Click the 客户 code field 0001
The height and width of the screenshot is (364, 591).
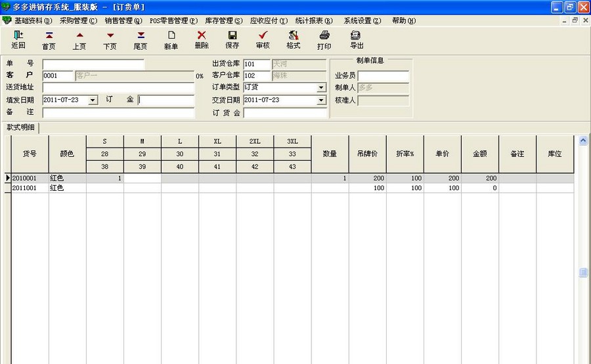pyautogui.click(x=58, y=75)
